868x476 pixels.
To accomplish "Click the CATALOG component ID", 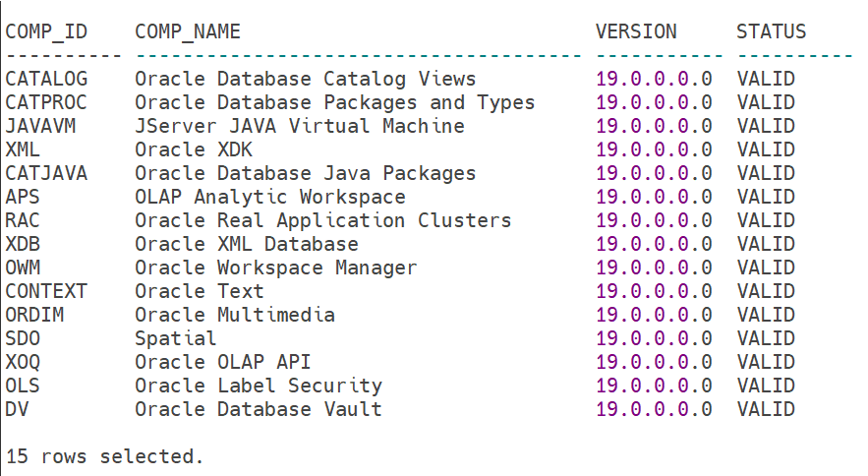I will point(46,79).
